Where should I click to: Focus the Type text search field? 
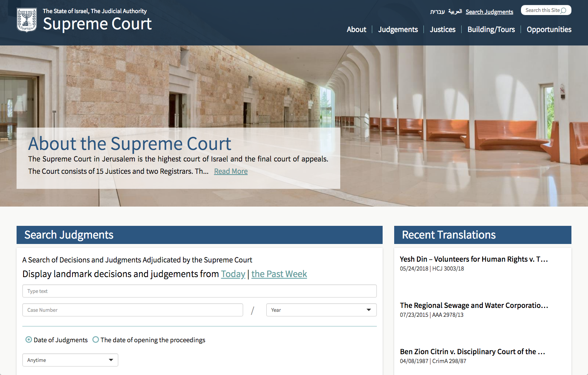pyautogui.click(x=200, y=291)
